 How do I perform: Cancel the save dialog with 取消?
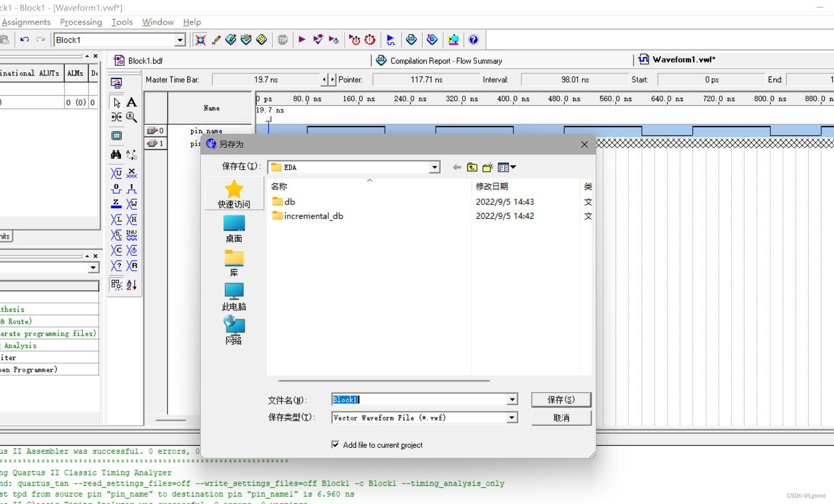560,417
